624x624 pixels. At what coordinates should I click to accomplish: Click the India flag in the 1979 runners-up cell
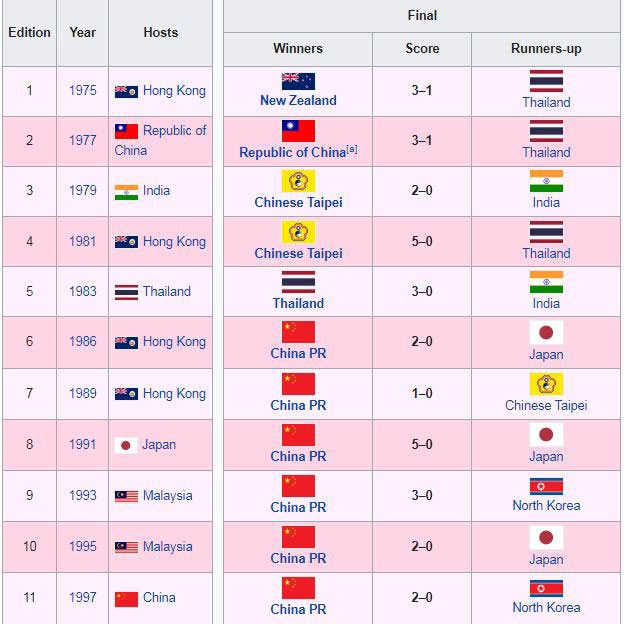(x=546, y=181)
